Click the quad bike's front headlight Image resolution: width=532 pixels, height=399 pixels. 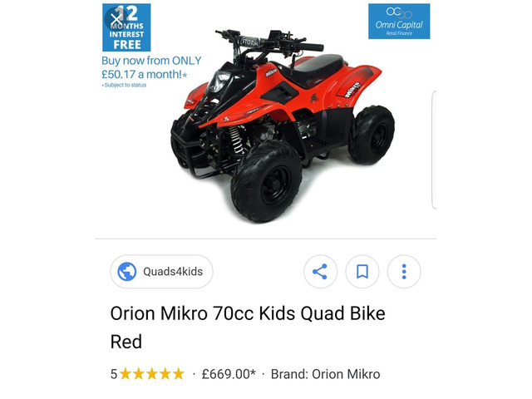[x=219, y=82]
